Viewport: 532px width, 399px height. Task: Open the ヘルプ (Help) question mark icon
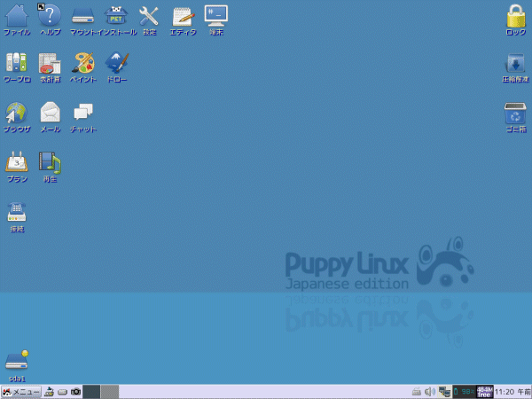coord(51,16)
